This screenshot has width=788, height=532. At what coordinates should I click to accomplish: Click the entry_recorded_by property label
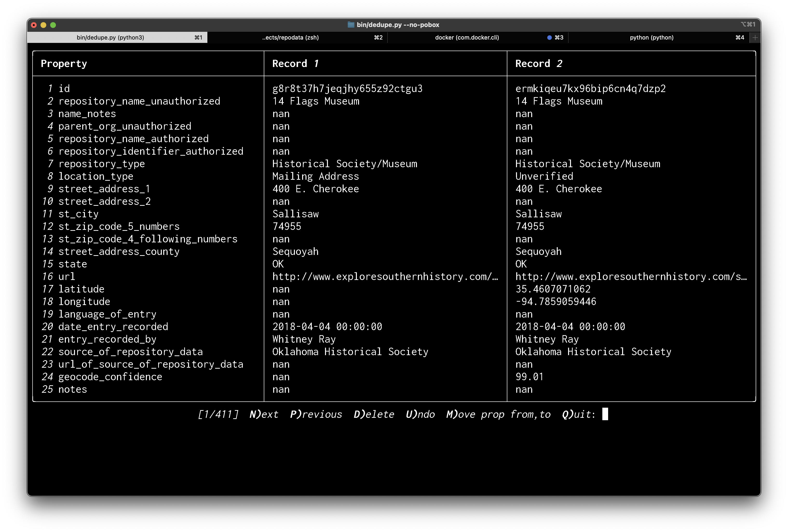(x=107, y=339)
